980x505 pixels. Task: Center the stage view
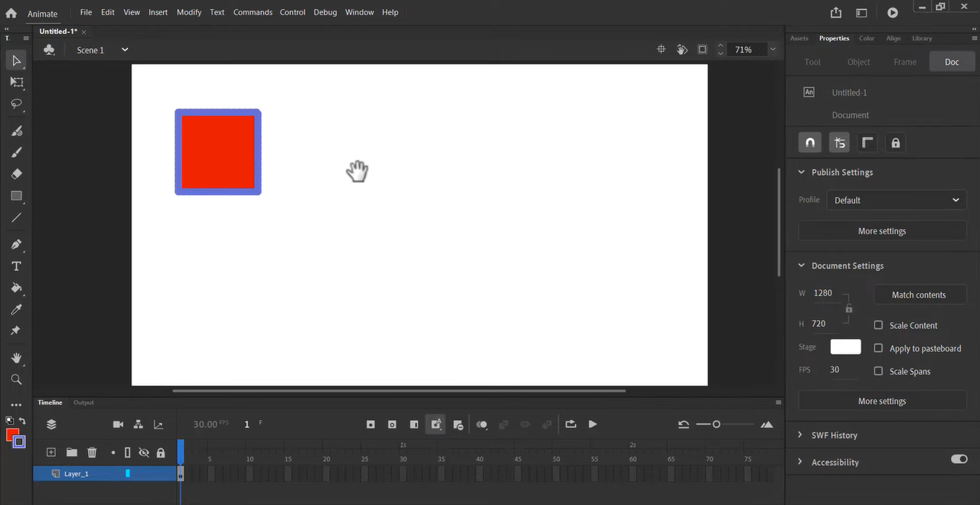(x=661, y=50)
